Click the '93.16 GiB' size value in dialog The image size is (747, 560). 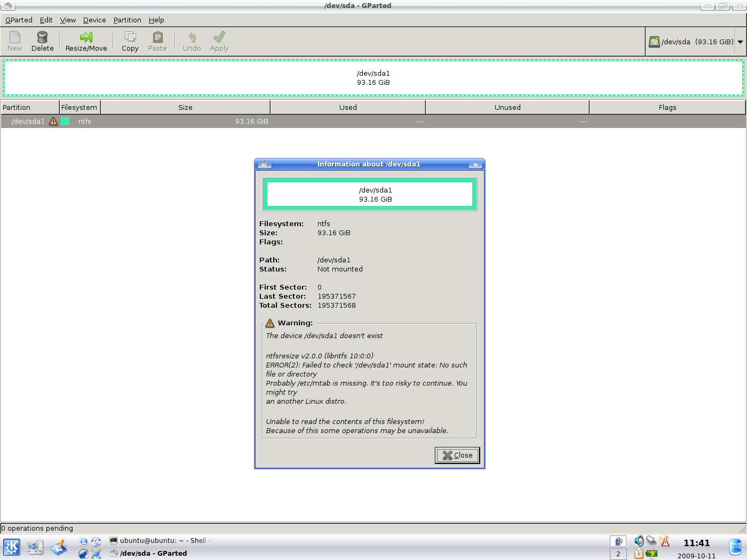click(x=334, y=233)
